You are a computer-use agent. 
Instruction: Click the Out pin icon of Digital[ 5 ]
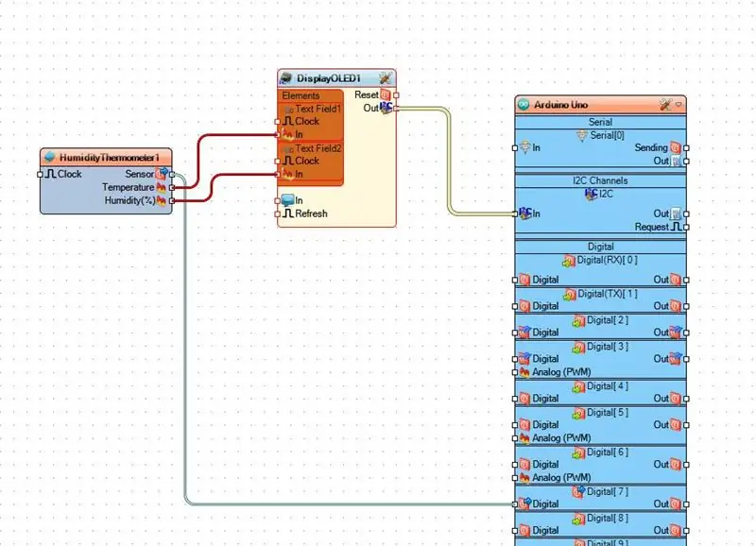(676, 425)
